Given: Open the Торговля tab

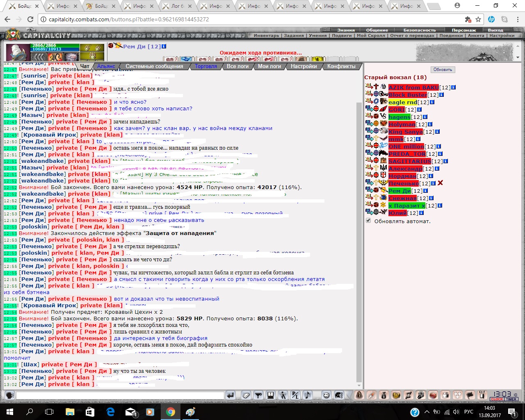Looking at the screenshot, I should point(206,66).
